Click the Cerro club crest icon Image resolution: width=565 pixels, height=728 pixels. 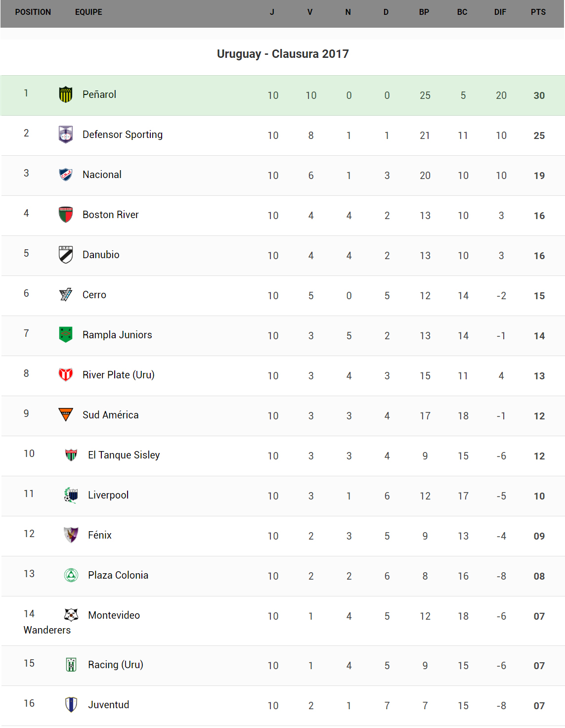pos(66,295)
